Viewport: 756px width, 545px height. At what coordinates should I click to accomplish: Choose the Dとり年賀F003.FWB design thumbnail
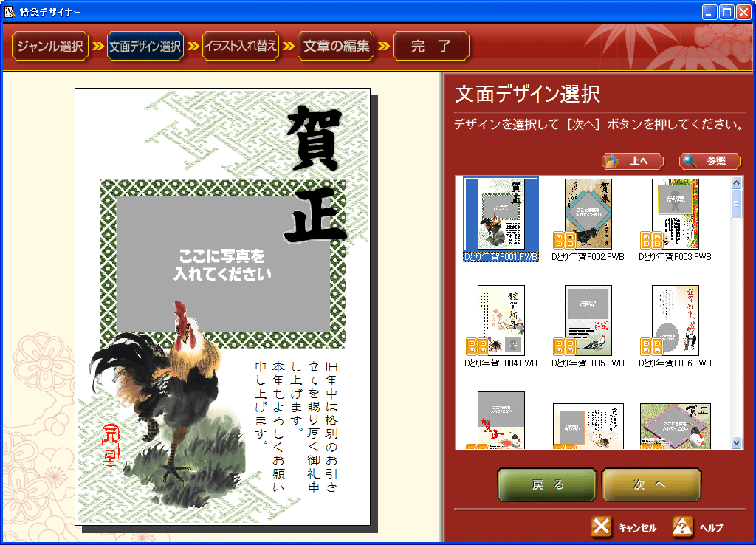[x=675, y=214]
